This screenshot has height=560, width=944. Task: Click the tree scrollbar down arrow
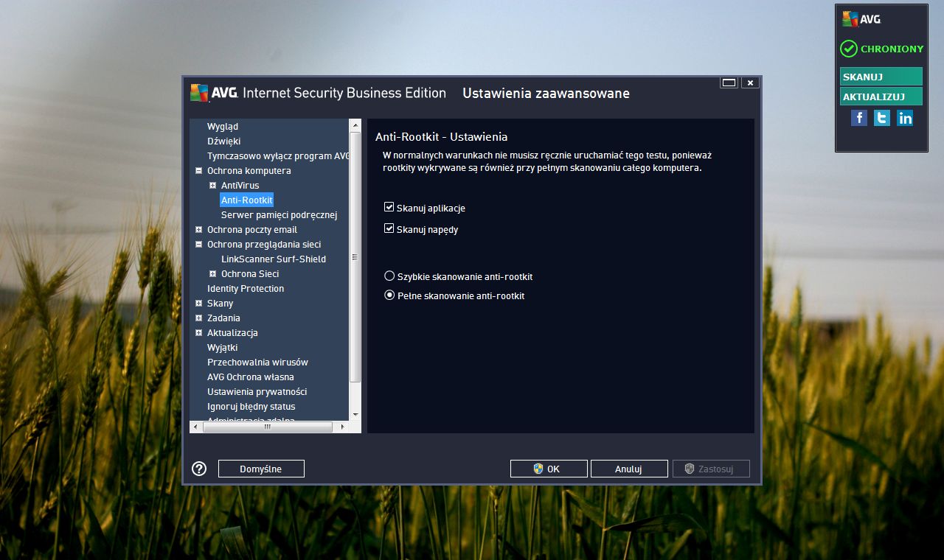click(x=355, y=415)
